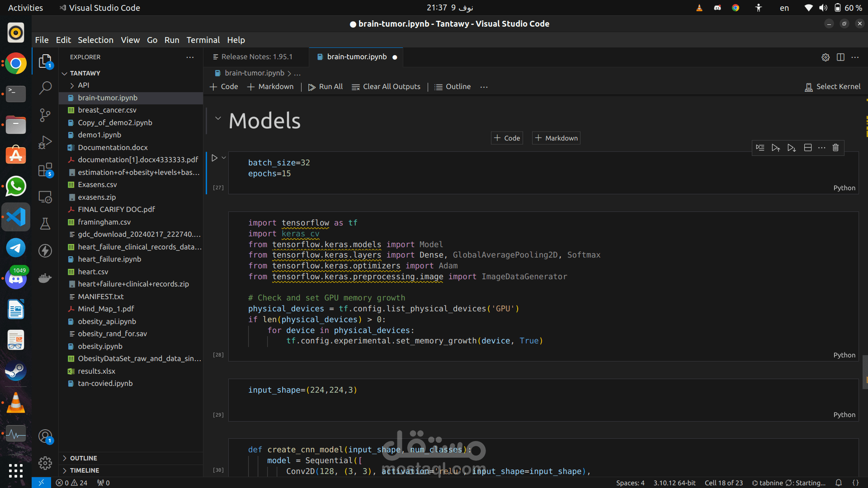The image size is (868, 488).
Task: Click Clear All Outputs
Action: 386,87
